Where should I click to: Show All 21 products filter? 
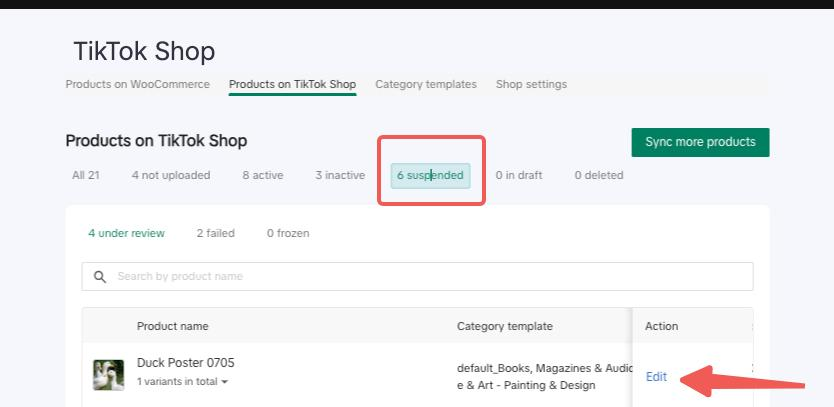(86, 175)
